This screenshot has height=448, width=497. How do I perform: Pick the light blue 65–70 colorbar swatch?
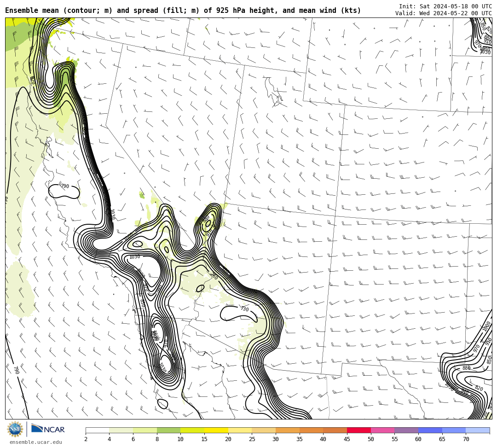pos(454,430)
